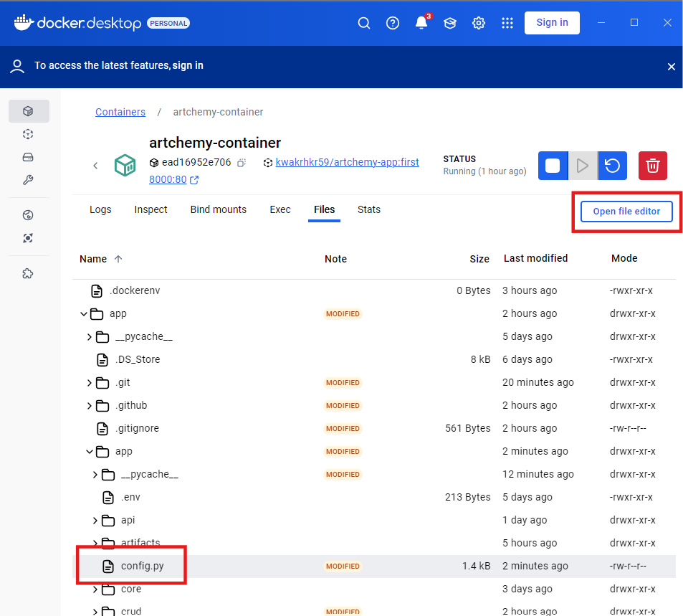Expand the __pycache__ folder modified 12 minutes ago
Screen dimensions: 683x616
[x=95, y=475]
